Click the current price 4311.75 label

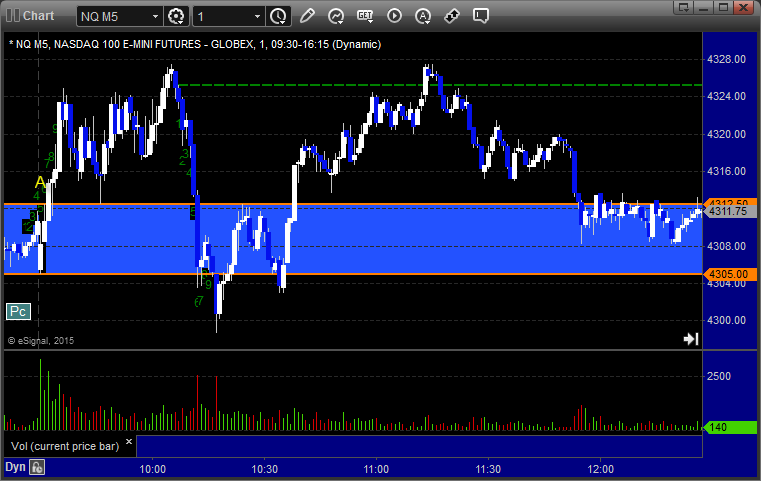[x=730, y=211]
